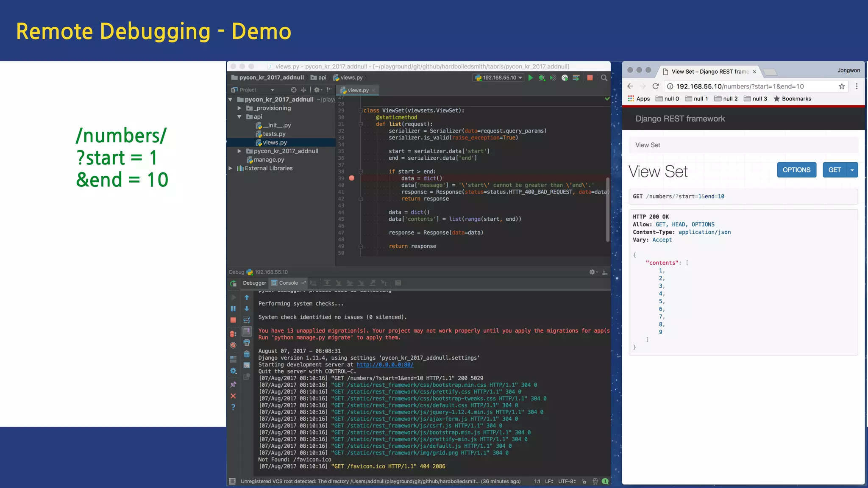This screenshot has width=868, height=488.
Task: Click the scroll-from-source target icon in Project panel
Action: point(293,90)
